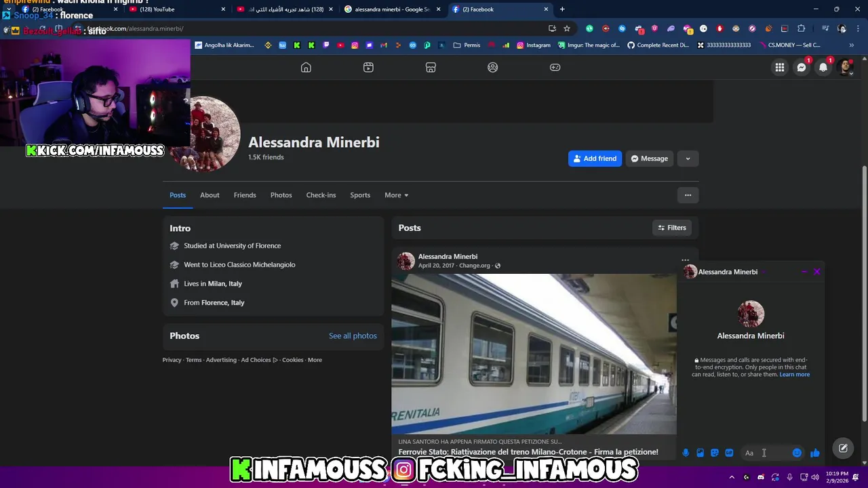The width and height of the screenshot is (868, 488).
Task: Open the Facebook Reels video icon
Action: (368, 67)
